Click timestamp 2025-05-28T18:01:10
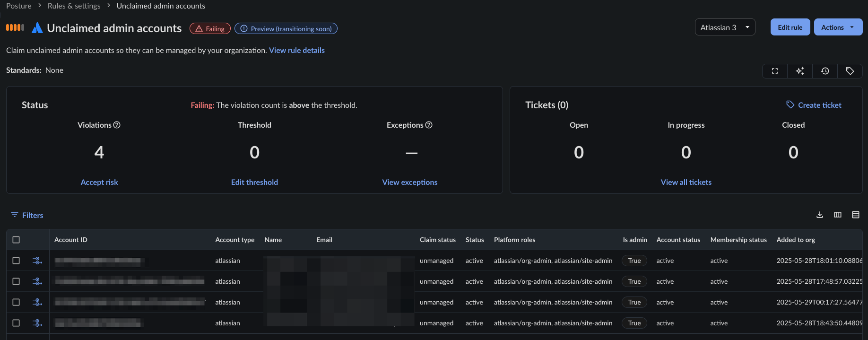This screenshot has height=340, width=868. 819,261
